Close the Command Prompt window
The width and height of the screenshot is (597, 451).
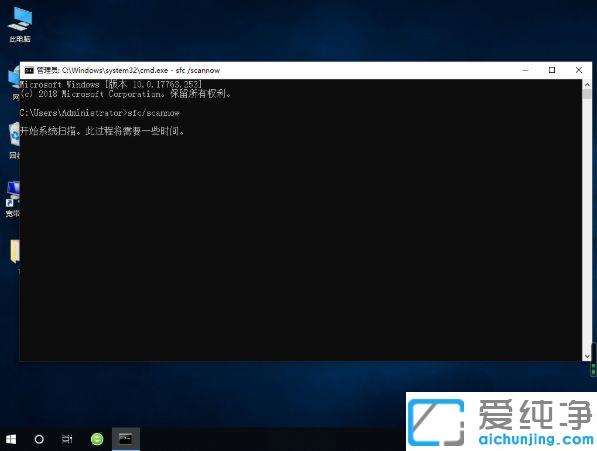pyautogui.click(x=579, y=70)
